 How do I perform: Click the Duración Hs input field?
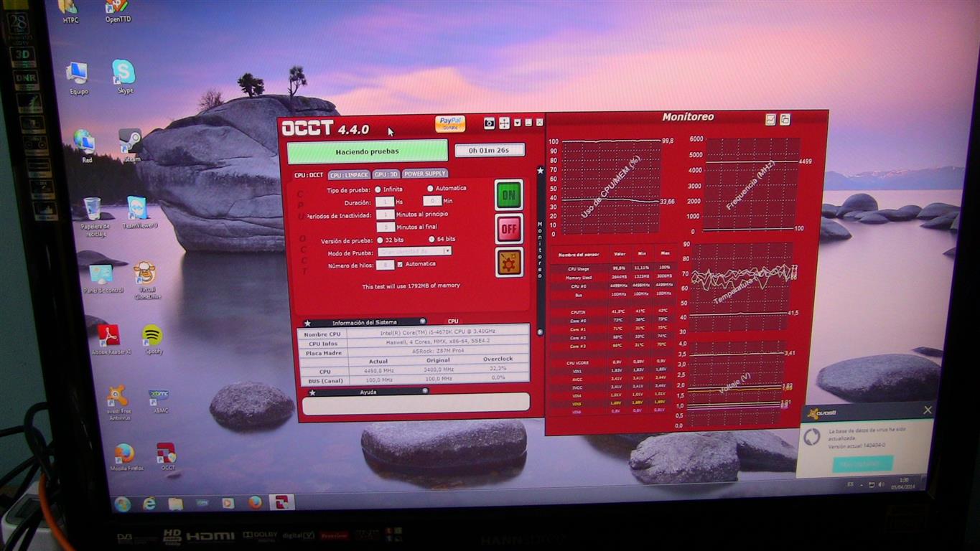coord(385,202)
